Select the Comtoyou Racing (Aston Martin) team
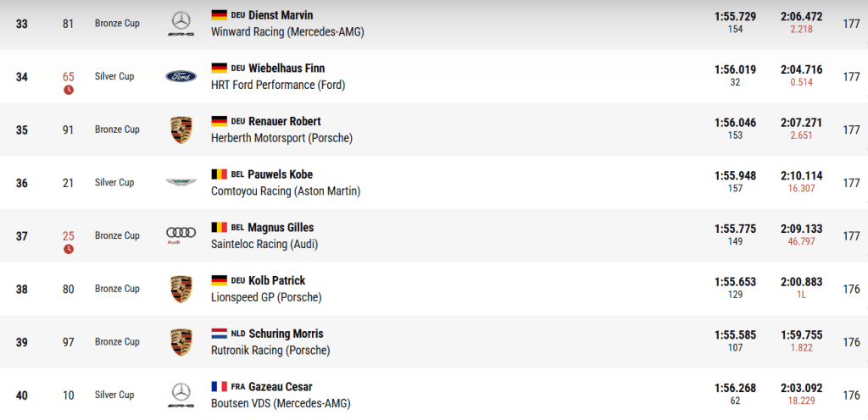The width and height of the screenshot is (868, 420). (x=286, y=191)
